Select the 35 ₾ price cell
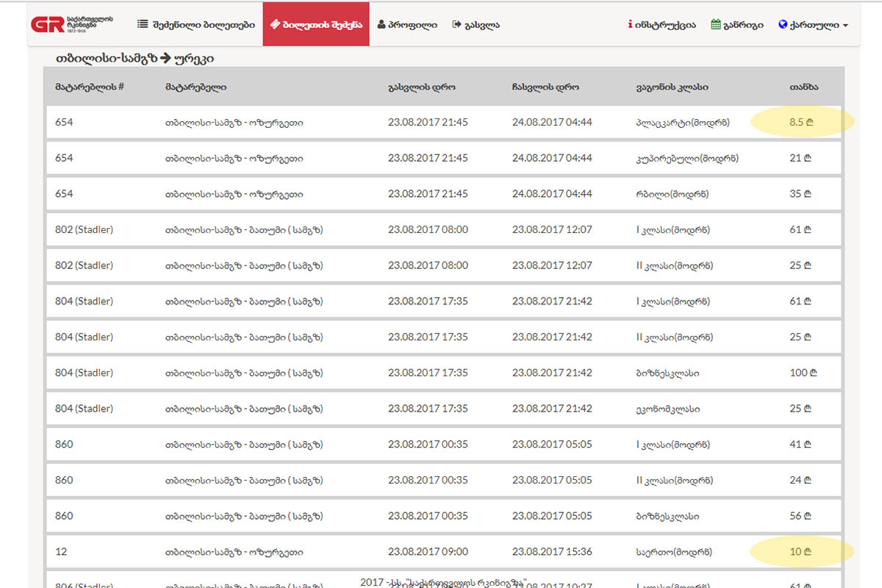882x588 pixels. click(800, 194)
